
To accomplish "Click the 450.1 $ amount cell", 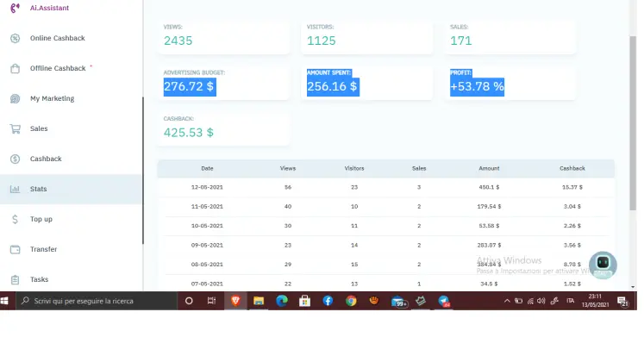I will click(x=489, y=187).
